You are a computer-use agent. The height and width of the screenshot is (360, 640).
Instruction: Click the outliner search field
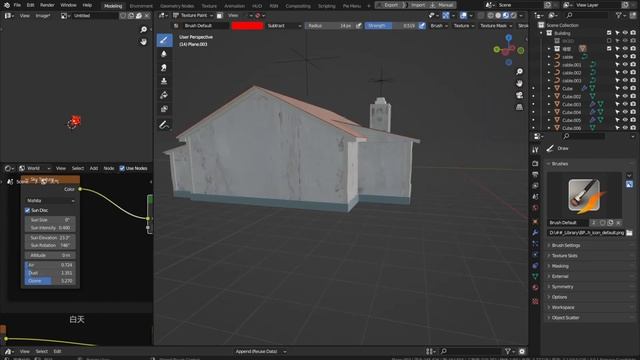pos(589,15)
